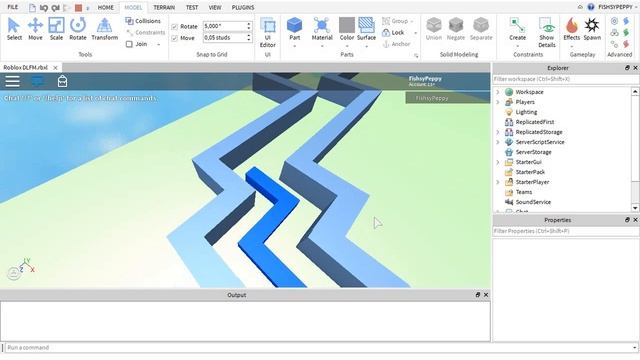Image resolution: width=640 pixels, height=360 pixels.
Task: Click the new file icon in the quick access bar
Action: (x=32, y=7)
